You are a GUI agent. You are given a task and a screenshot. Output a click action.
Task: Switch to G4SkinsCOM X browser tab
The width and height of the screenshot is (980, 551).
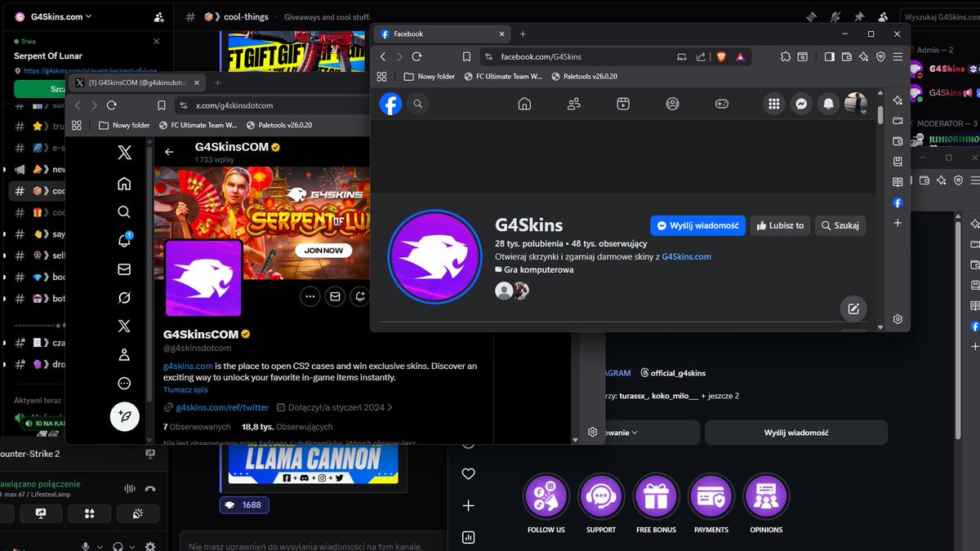coord(137,82)
